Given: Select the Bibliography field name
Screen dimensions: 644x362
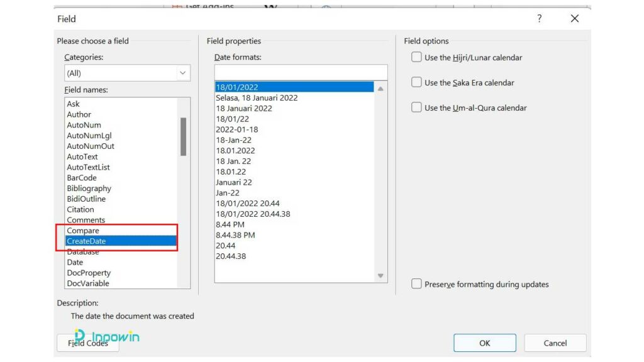Looking at the screenshot, I should pos(94,188).
